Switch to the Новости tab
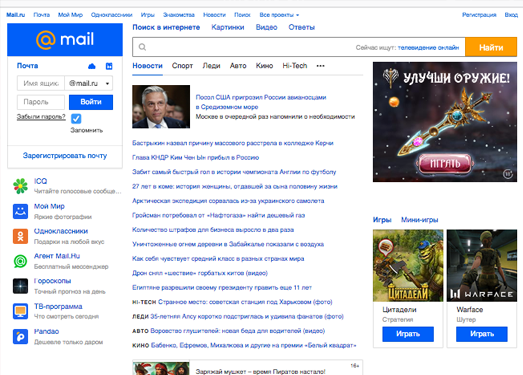 point(147,66)
